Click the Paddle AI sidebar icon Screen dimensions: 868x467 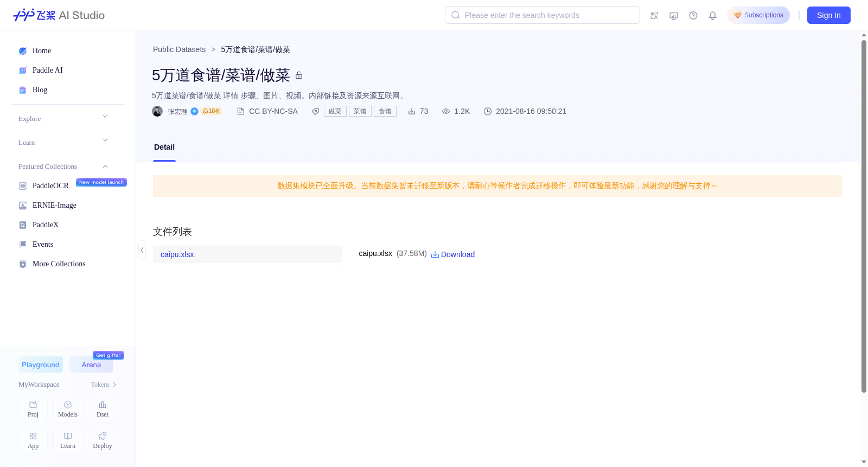23,71
